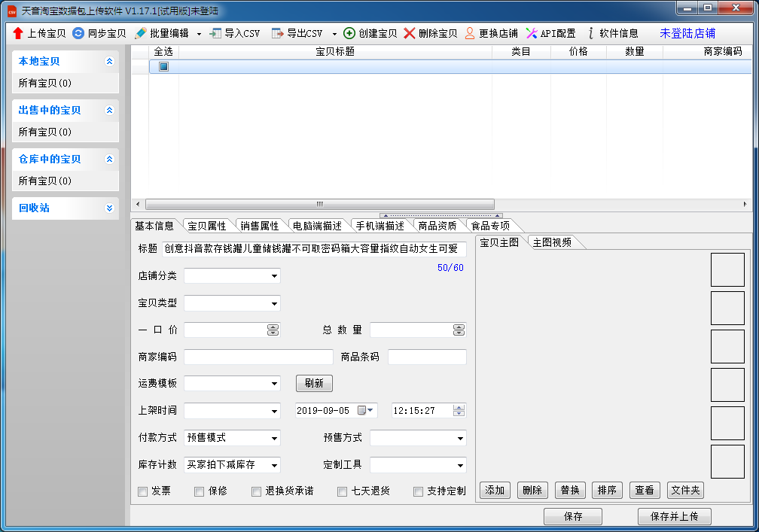Click the 保存并上传 button
The width and height of the screenshot is (759, 532).
pyautogui.click(x=675, y=516)
